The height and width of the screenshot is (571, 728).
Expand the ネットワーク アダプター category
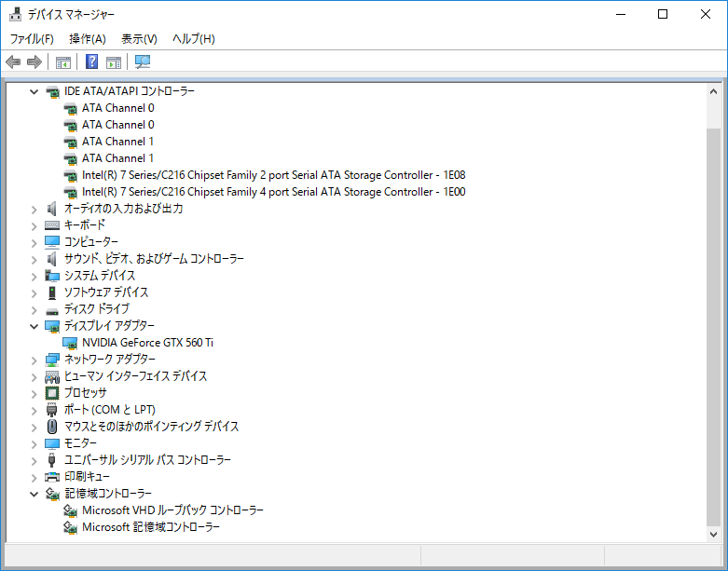34,360
